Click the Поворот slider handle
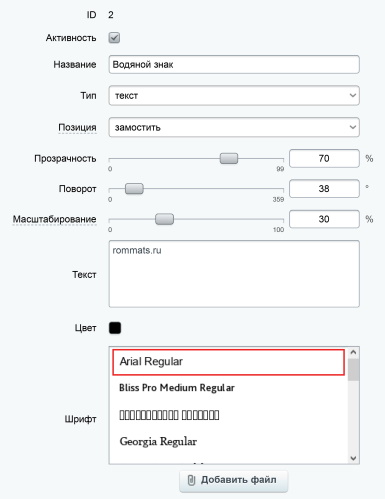The width and height of the screenshot is (385, 499). tap(134, 189)
